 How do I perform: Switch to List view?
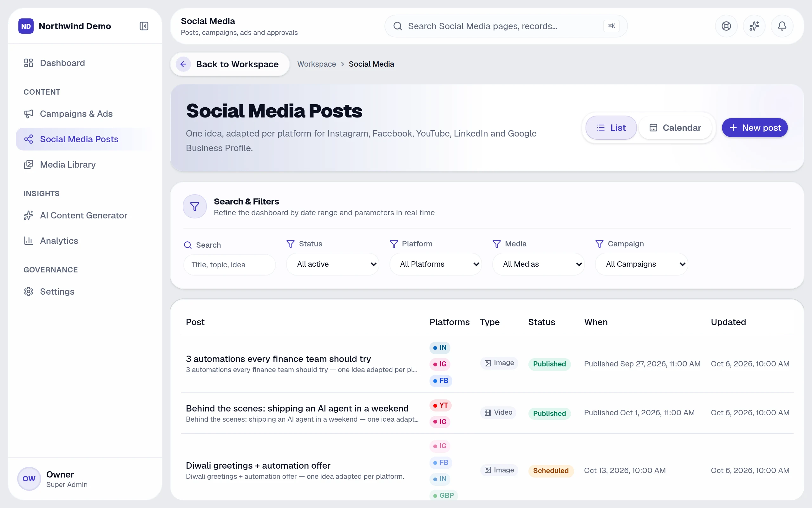coord(611,128)
